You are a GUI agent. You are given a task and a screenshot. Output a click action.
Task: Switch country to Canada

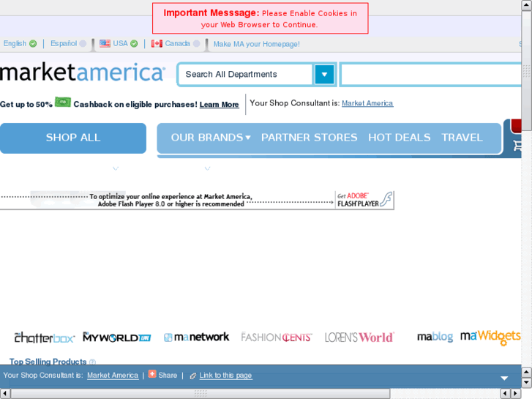point(176,43)
